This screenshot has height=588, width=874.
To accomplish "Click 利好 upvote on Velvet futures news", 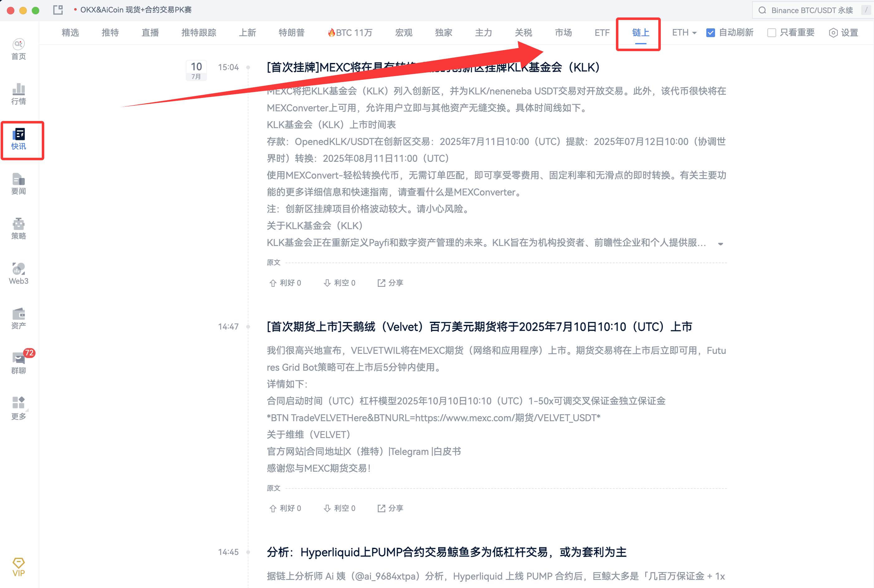I will [x=285, y=508].
